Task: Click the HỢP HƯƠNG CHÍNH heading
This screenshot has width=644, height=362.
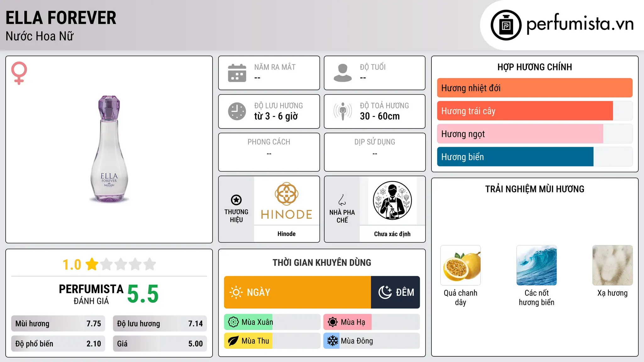Action: pos(535,67)
